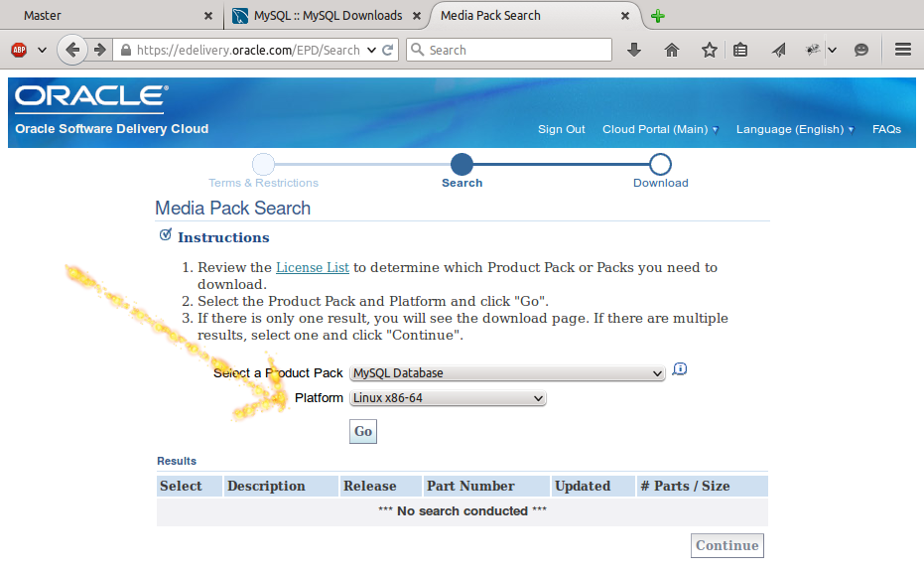
Task: Close the Media Pack Search tab
Action: [625, 16]
